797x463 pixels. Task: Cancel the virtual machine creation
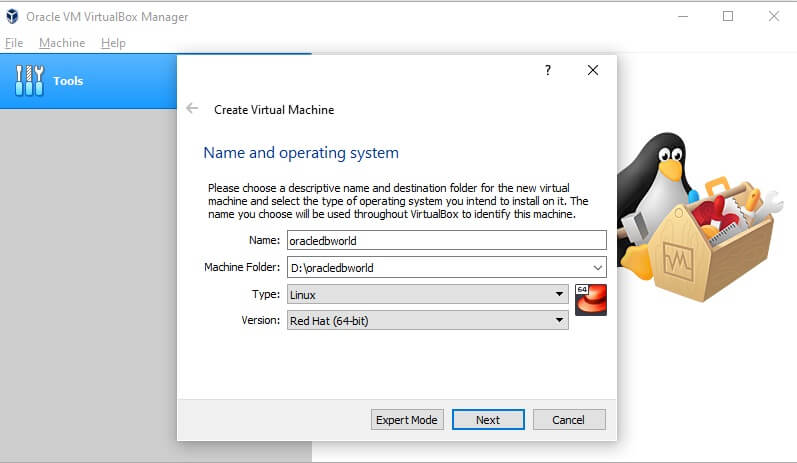(569, 420)
